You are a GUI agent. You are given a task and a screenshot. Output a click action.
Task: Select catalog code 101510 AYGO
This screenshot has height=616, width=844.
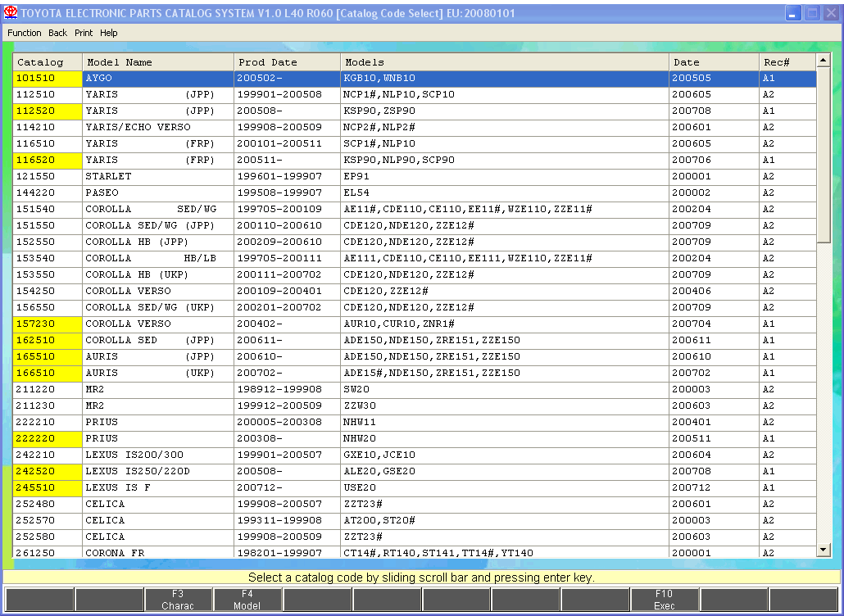(x=415, y=78)
